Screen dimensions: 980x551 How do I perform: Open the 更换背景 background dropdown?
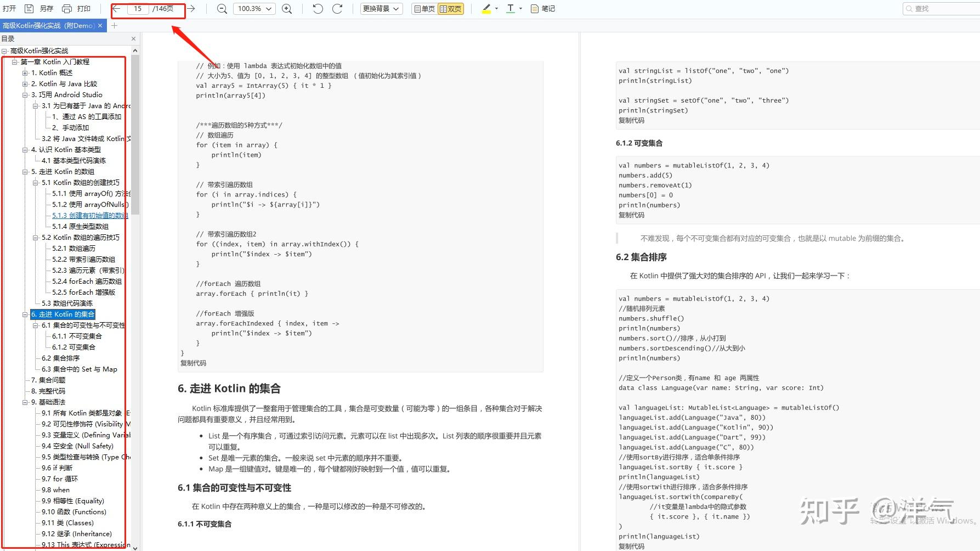tap(381, 8)
